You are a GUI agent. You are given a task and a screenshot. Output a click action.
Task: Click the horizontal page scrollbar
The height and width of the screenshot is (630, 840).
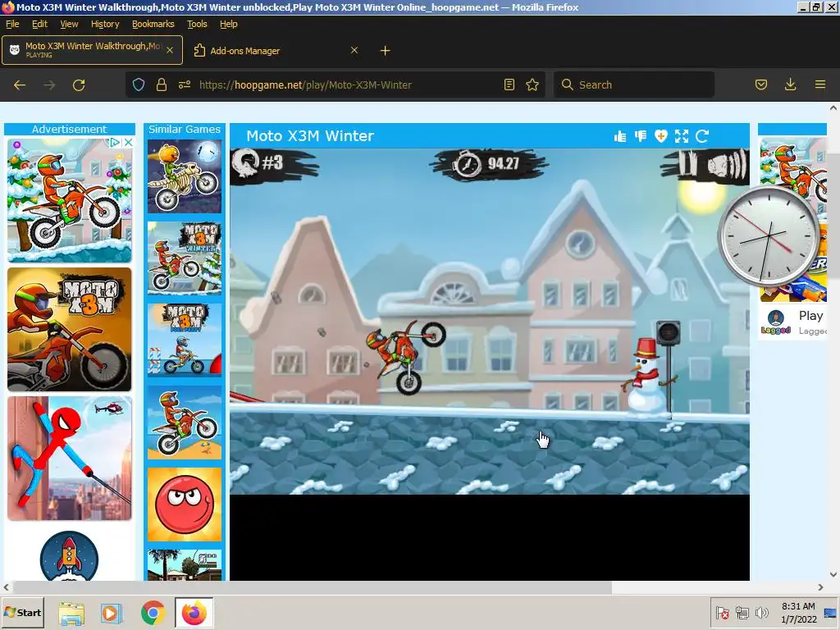tap(312, 587)
